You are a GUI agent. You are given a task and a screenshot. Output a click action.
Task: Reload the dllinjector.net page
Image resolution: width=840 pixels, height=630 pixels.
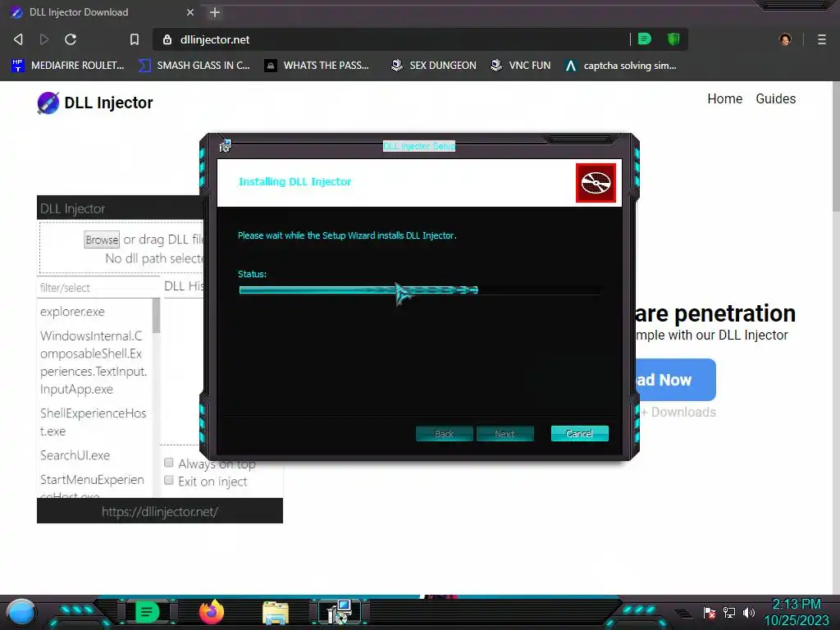pos(71,39)
